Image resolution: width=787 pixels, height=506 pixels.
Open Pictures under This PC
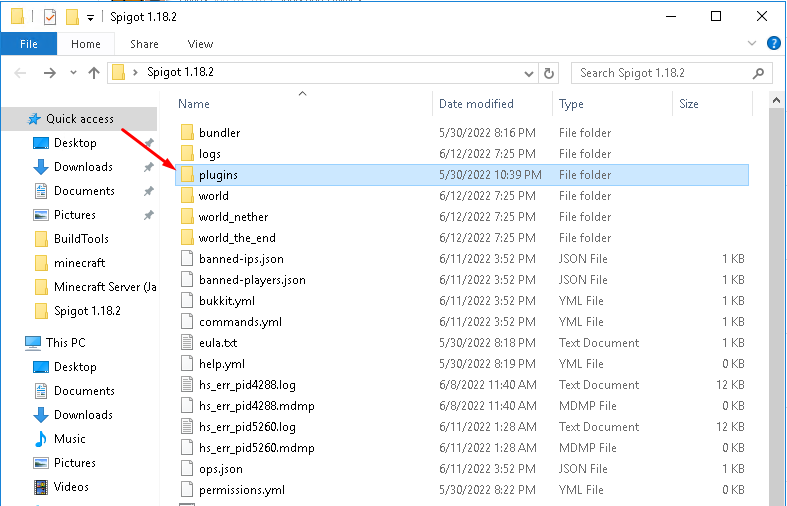coord(75,463)
